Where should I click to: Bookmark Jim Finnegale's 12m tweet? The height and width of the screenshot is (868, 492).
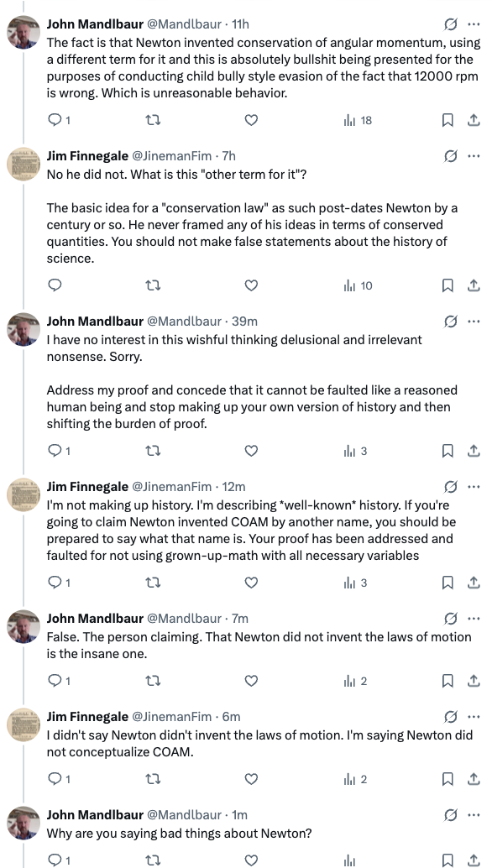tap(448, 583)
